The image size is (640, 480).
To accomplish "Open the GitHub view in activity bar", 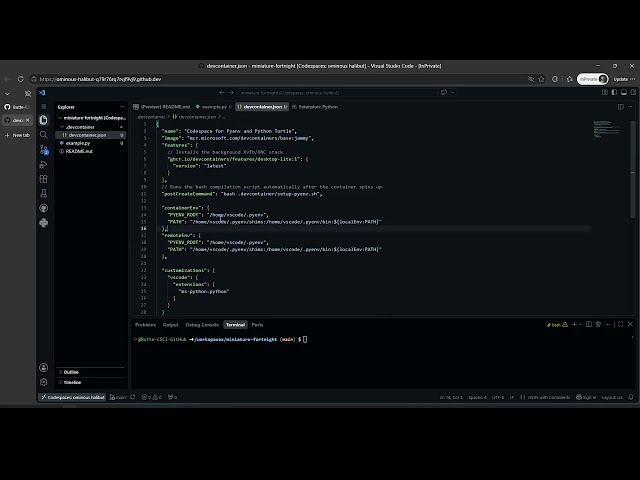I will coord(44,208).
